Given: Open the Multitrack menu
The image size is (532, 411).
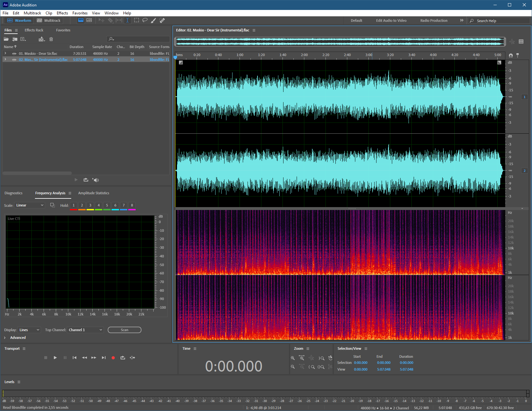Looking at the screenshot, I should (32, 13).
